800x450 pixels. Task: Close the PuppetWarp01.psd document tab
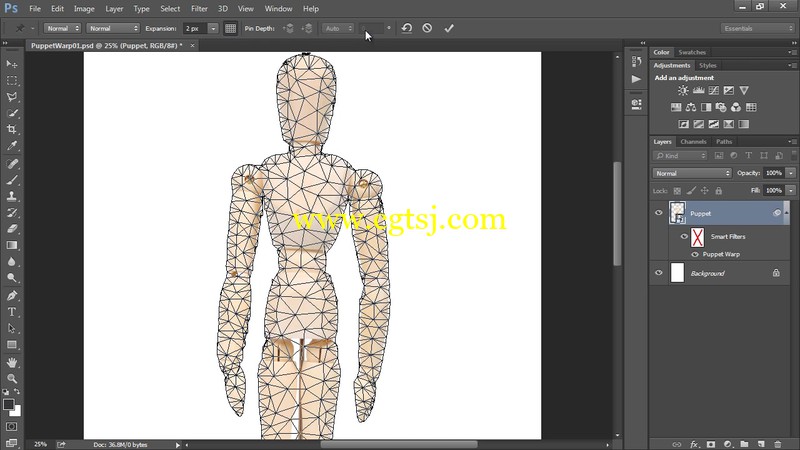[192, 45]
